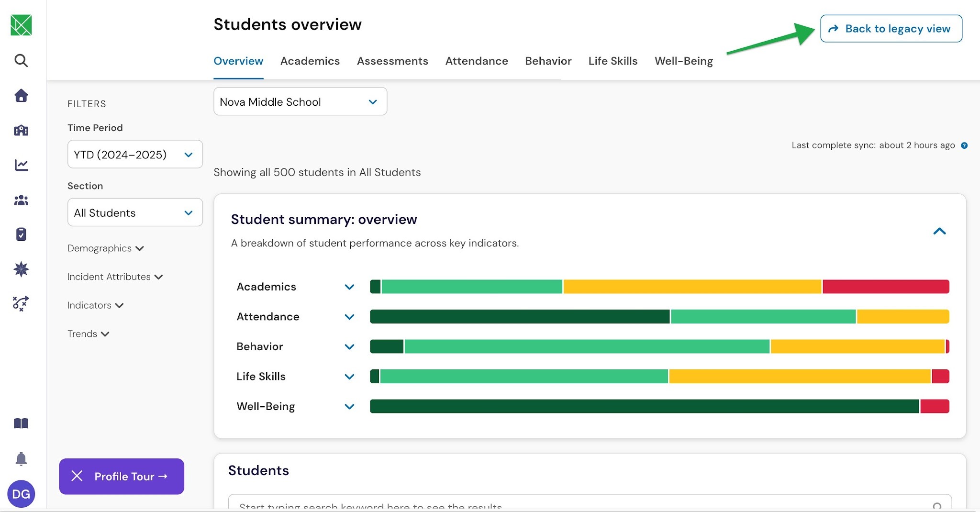Open notifications bell icon
980x512 pixels.
pyautogui.click(x=21, y=459)
